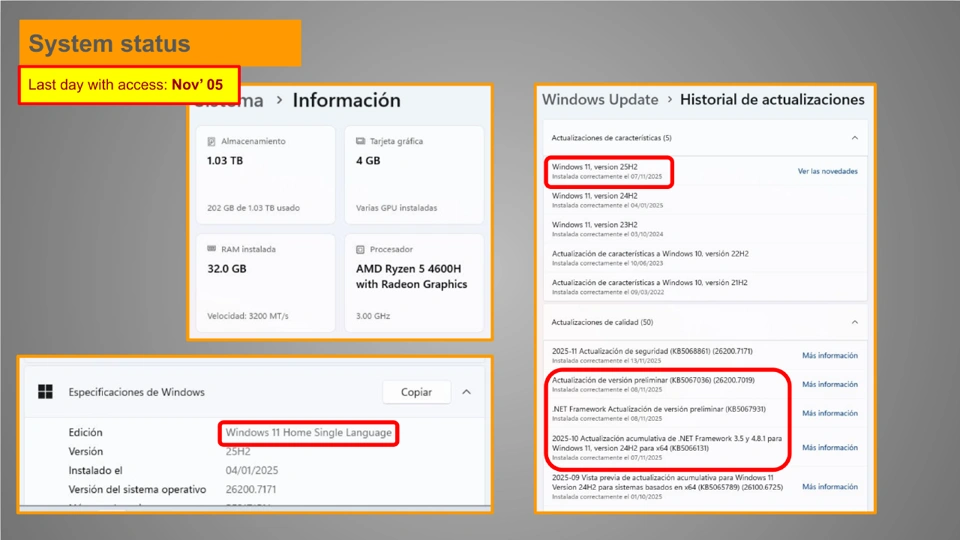The height and width of the screenshot is (540, 960).
Task: Click the 3.00 GHz processor speed text
Action: pyautogui.click(x=373, y=317)
